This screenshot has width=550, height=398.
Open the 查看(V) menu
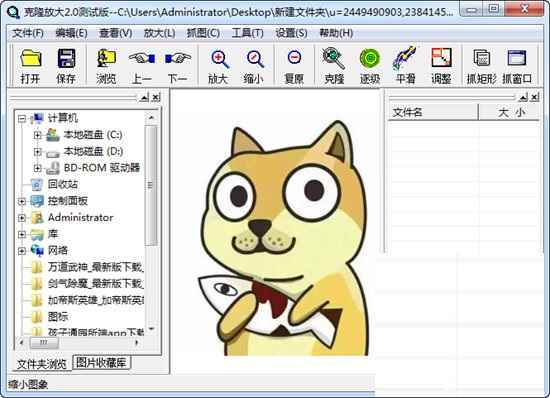115,33
